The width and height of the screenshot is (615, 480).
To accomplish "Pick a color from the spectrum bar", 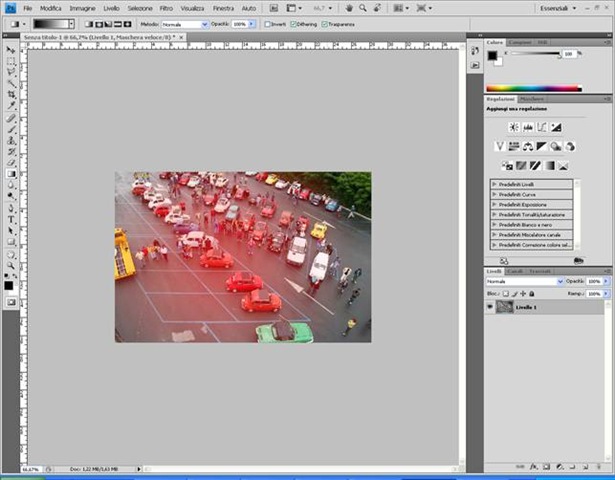I will click(533, 88).
